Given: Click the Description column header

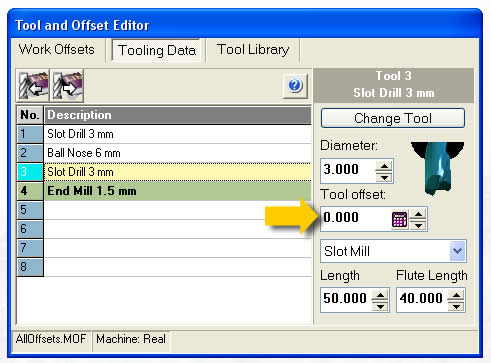Looking at the screenshot, I should tap(177, 115).
